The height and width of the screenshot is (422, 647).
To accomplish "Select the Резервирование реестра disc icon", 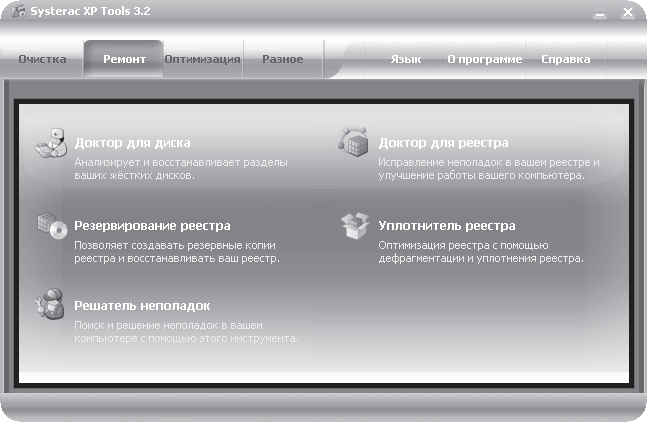I will pyautogui.click(x=52, y=226).
